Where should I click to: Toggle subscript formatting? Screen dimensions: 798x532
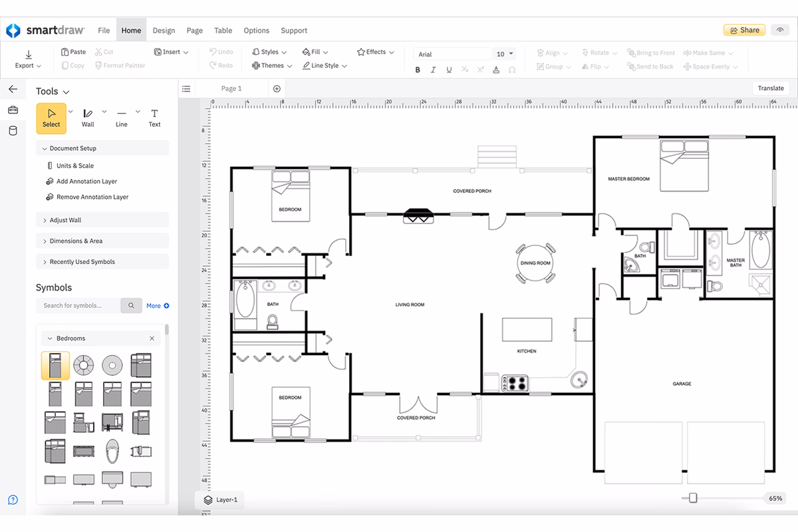[x=464, y=70]
